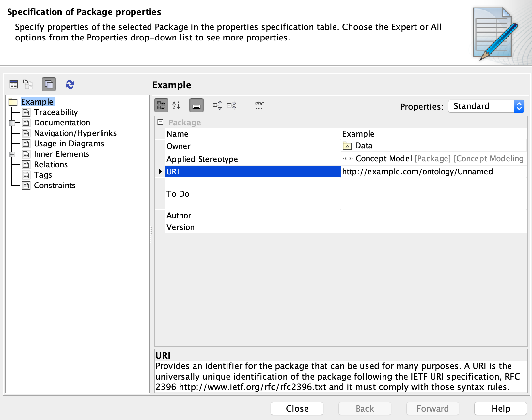The width and height of the screenshot is (532, 420).
Task: Click the collapse all properties icon
Action: pyautogui.click(x=232, y=105)
